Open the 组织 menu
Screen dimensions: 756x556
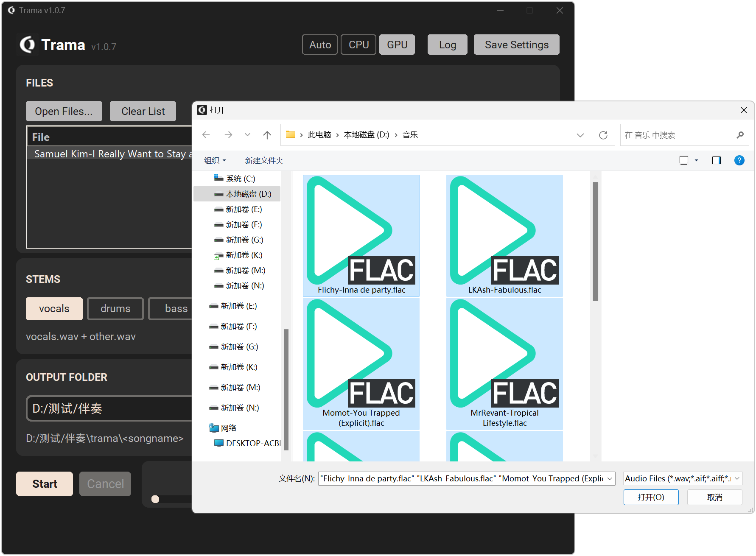pyautogui.click(x=215, y=160)
